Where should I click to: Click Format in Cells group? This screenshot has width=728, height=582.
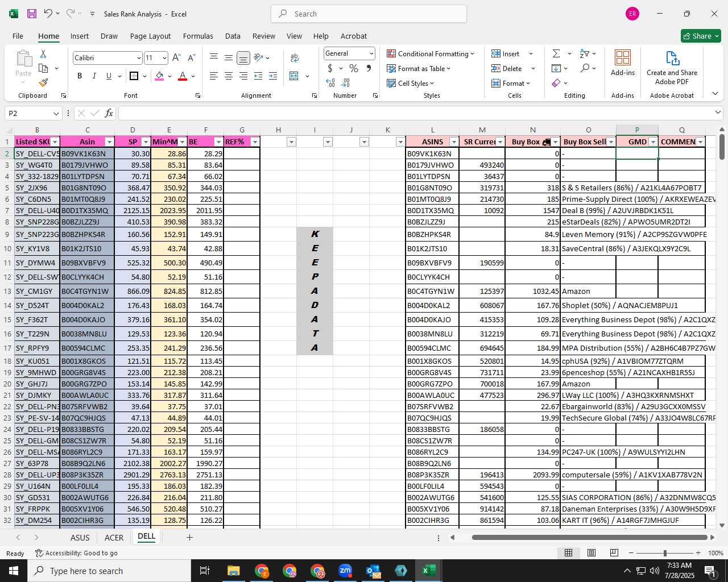click(x=511, y=83)
